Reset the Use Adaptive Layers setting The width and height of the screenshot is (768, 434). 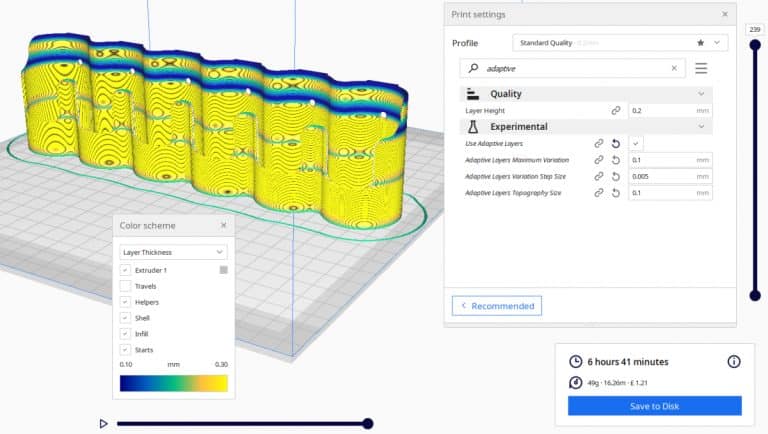pos(616,144)
